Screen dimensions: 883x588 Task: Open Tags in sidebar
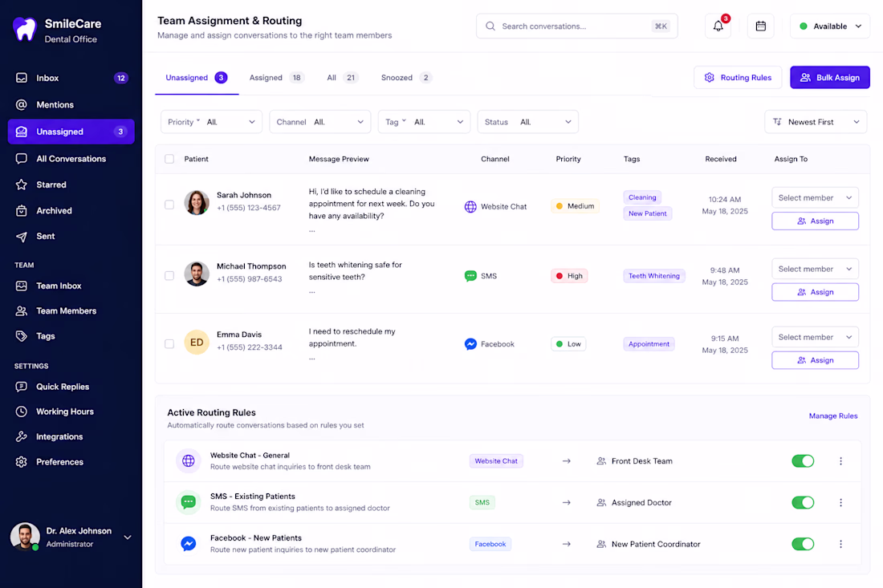71,336
